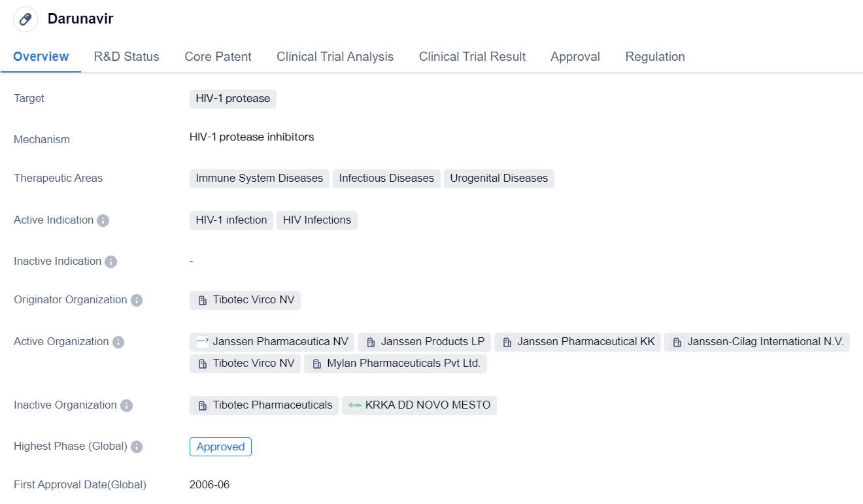Click the KRKA DD NOVO MESTO logo
This screenshot has height=504, width=863.
point(355,405)
